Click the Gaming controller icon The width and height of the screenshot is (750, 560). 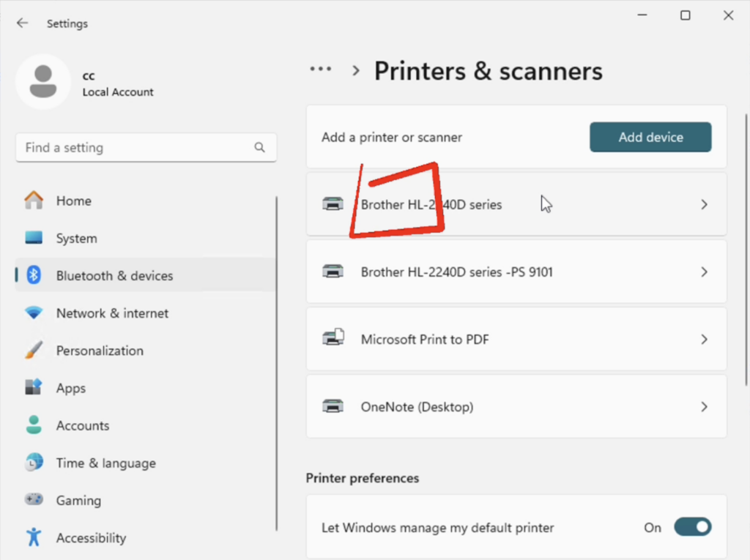coord(34,500)
